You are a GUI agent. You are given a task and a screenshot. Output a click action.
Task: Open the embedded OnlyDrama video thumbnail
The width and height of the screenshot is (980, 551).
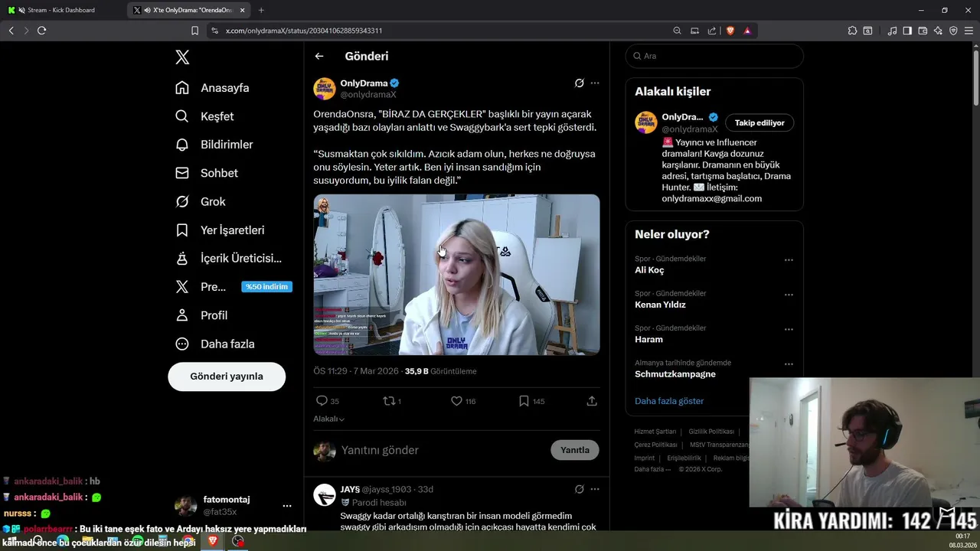pyautogui.click(x=456, y=275)
